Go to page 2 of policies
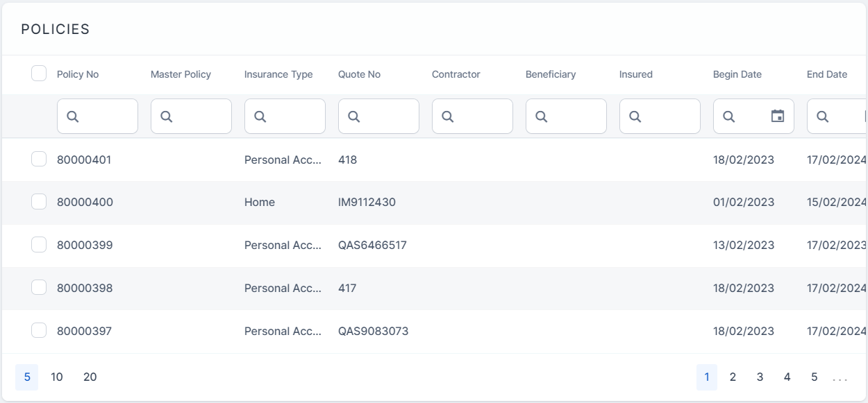 [733, 377]
